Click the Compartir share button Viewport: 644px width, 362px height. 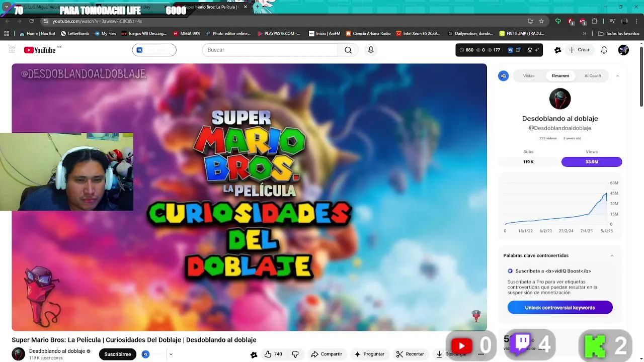[327, 354]
